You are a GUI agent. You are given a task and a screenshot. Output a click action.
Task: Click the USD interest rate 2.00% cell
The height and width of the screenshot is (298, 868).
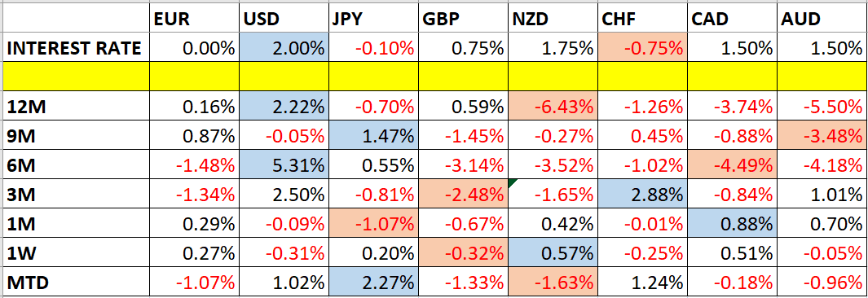pyautogui.click(x=284, y=47)
